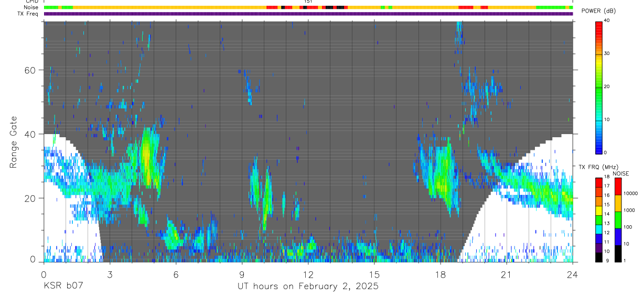Viewport: 644px width, 297px height.
Task: Click the purple TX Freq strip above plot
Action: coord(308,14)
